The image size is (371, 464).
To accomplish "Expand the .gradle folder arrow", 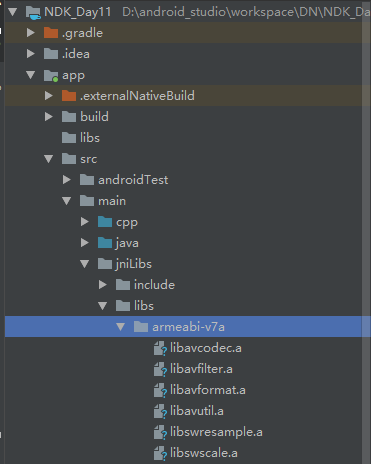I will pos(31,33).
